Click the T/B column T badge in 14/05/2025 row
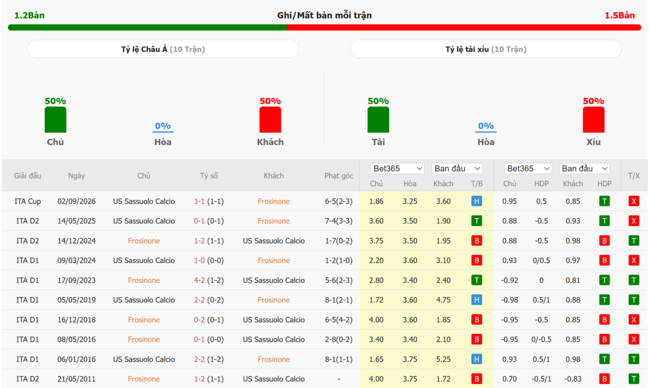This screenshot has width=650, height=388. click(476, 221)
